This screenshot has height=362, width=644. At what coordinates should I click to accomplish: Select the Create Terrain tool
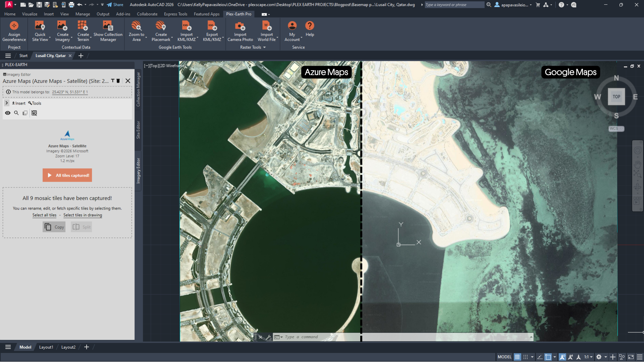pos(83,31)
